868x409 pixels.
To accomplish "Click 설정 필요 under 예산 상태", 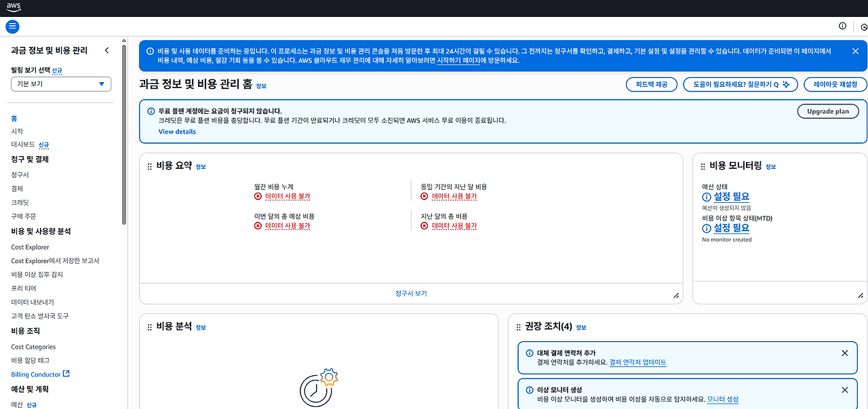I will pos(732,197).
